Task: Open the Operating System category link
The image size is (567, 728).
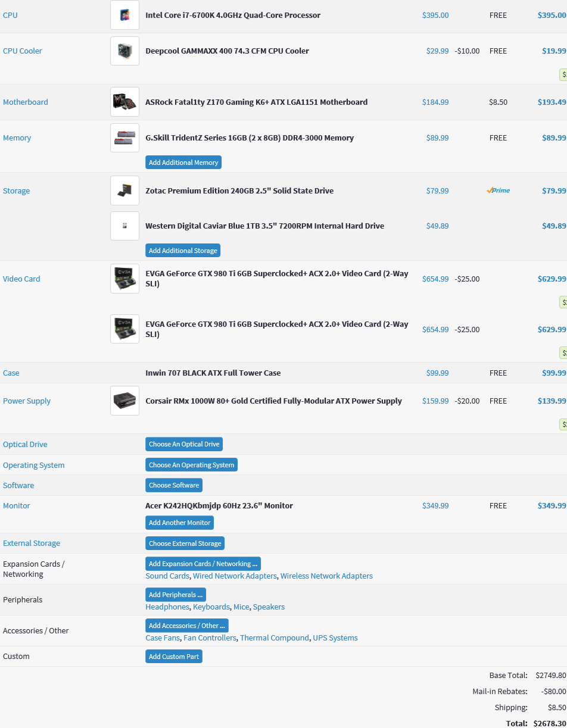Action: 34,465
